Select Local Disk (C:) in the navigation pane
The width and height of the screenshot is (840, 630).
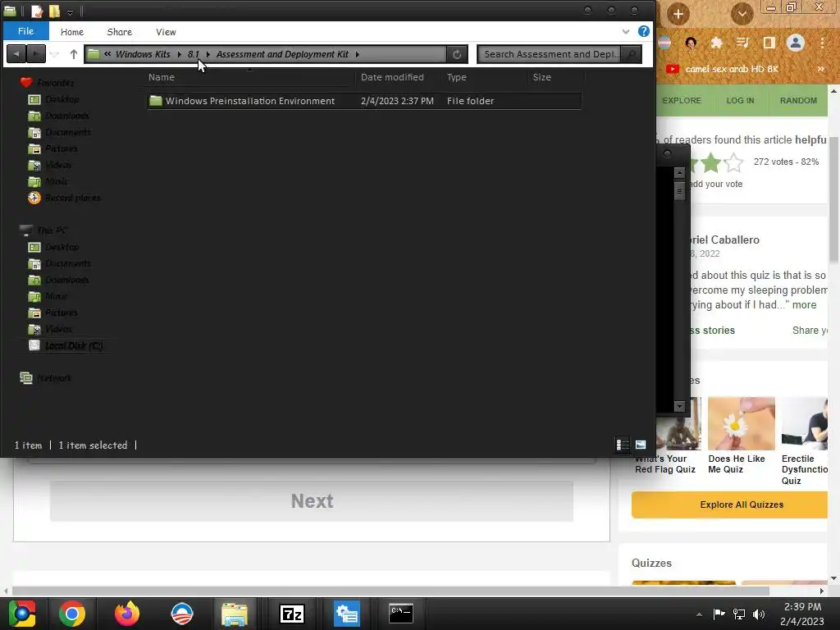point(73,345)
